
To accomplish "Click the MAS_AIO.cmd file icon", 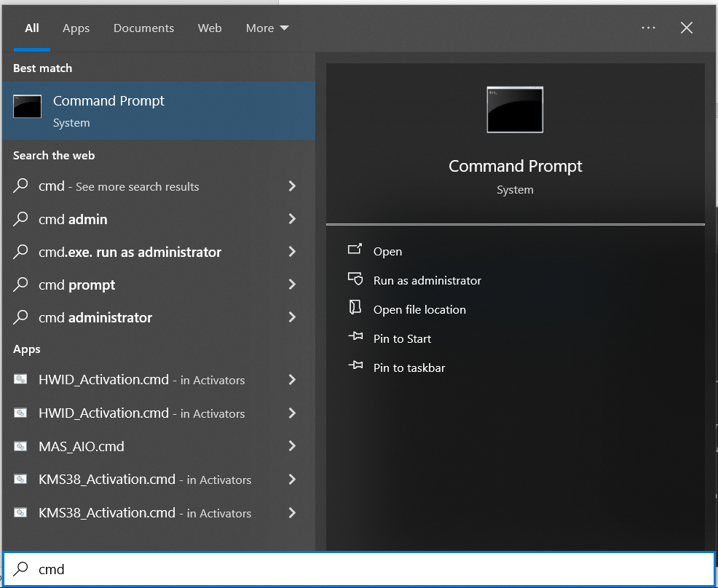I will click(x=21, y=447).
